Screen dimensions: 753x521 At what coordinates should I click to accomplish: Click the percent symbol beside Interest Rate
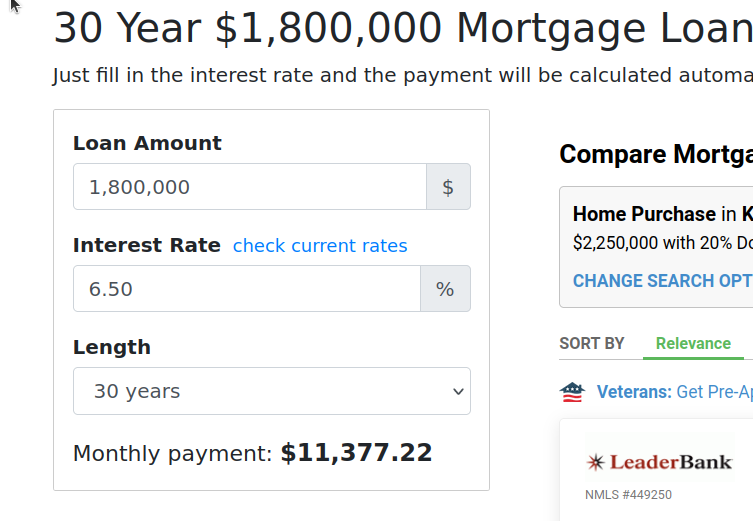[x=445, y=289]
